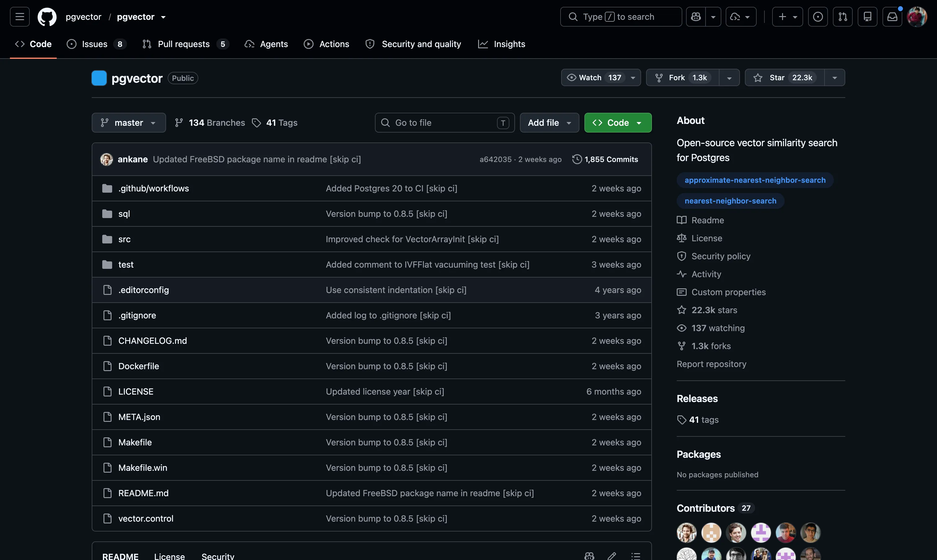
Task: Click Report repository link
Action: (711, 364)
